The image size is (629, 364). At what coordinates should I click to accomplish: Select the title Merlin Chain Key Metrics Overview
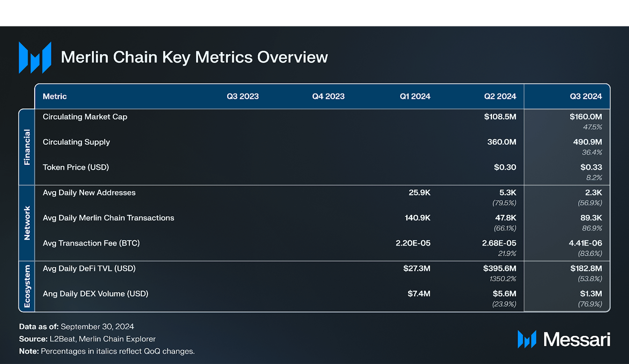(194, 57)
